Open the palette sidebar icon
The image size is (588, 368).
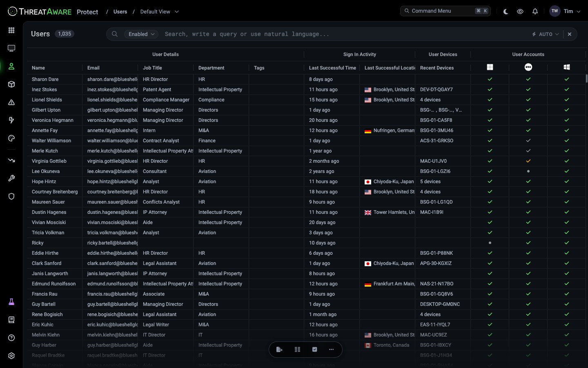click(11, 138)
